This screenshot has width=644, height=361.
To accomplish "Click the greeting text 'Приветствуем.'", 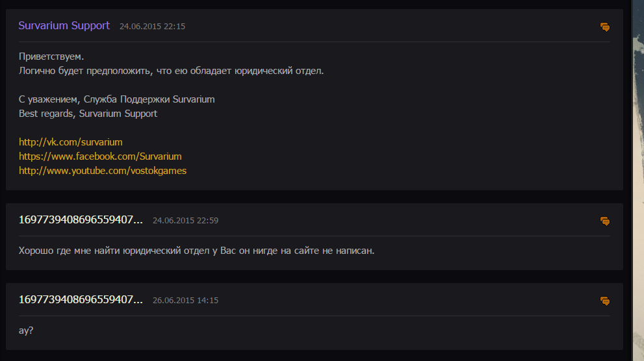I will [x=51, y=57].
